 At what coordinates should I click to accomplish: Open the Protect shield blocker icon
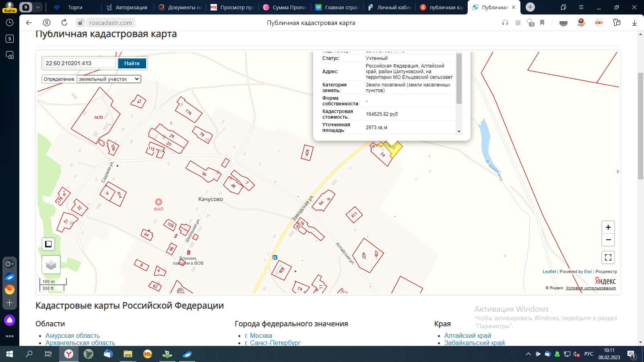530,23
